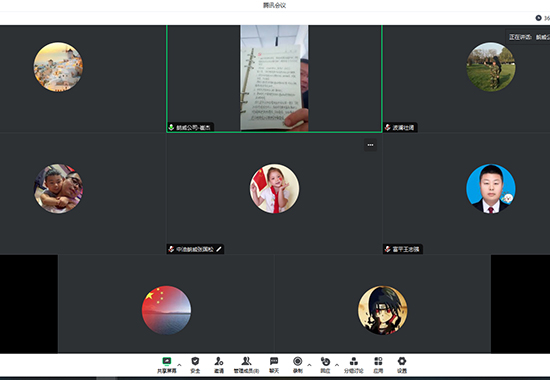Open the 应用 apps grid

378,365
